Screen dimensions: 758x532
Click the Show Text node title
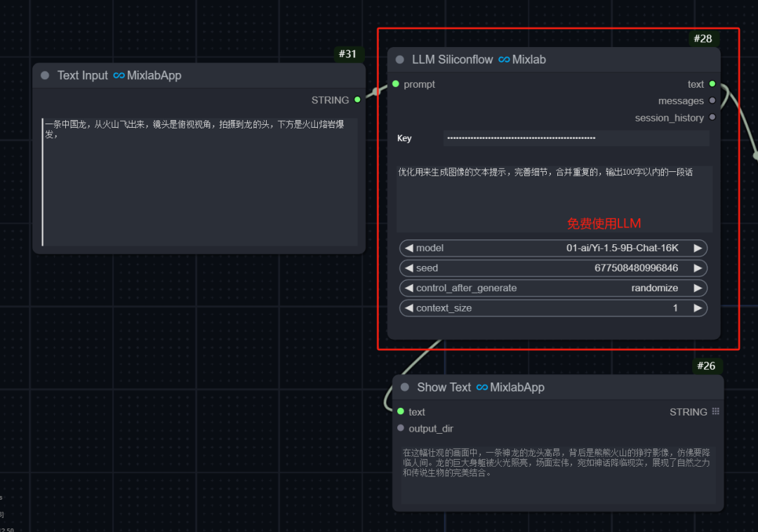[481, 387]
